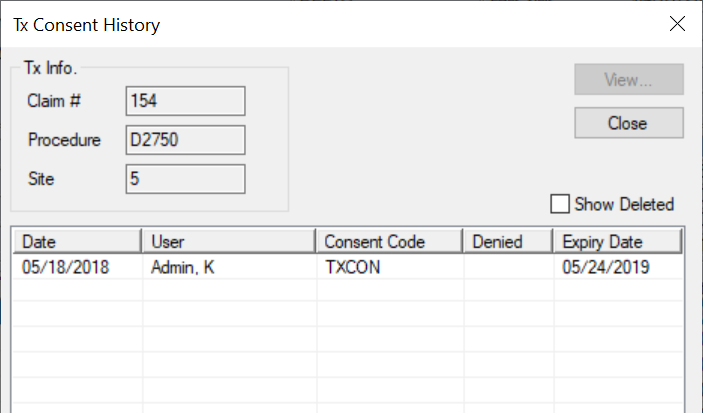
Task: Enable the Show Deleted checkbox
Action: tap(560, 204)
